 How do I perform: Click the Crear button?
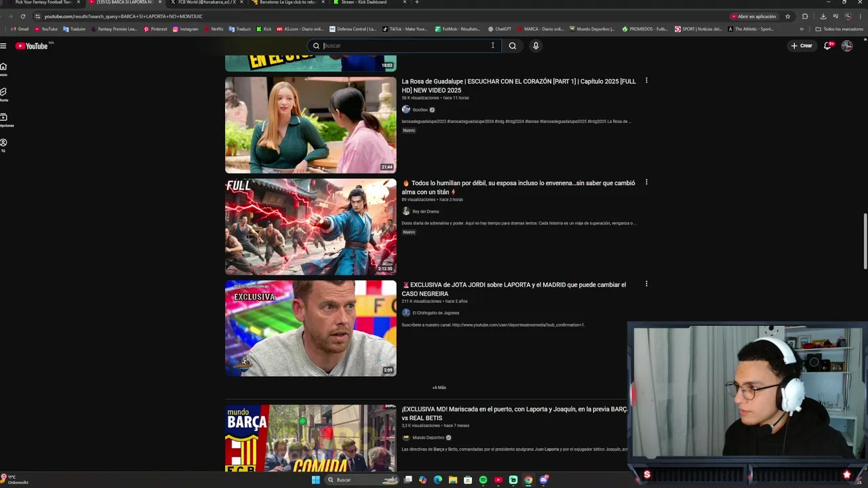pos(802,45)
